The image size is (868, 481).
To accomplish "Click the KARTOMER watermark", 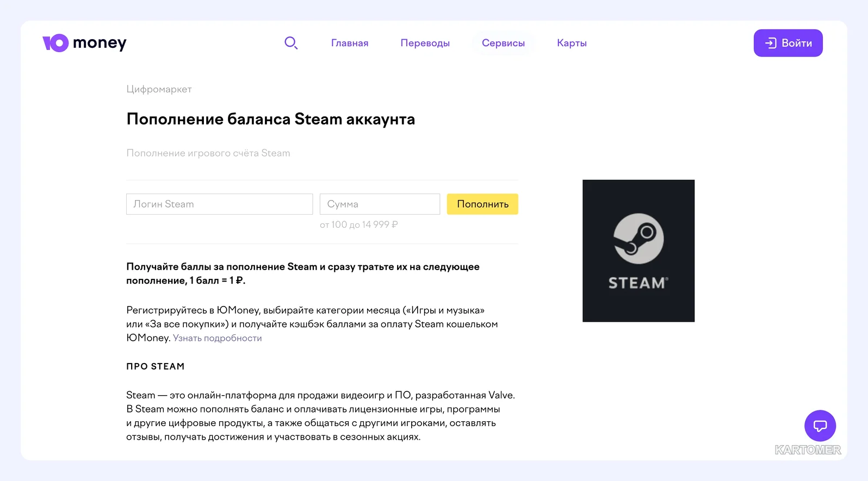I will pos(808,450).
